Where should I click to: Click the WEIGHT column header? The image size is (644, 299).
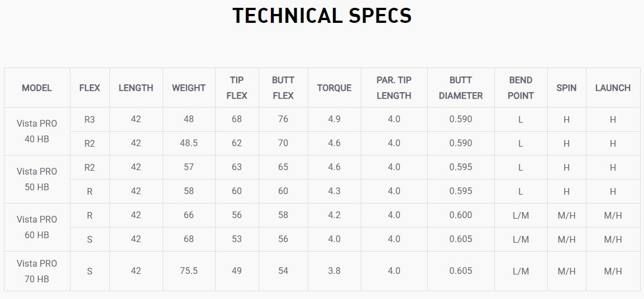[189, 88]
